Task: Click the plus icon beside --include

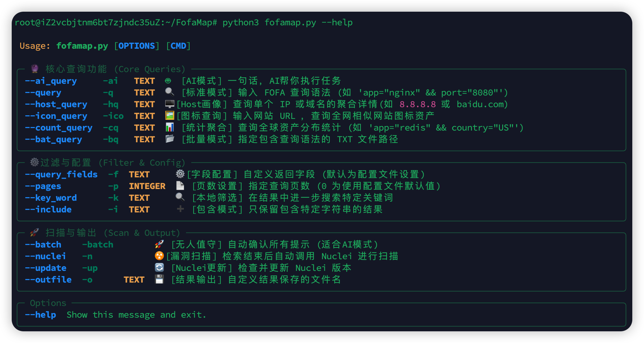Action: coord(180,209)
